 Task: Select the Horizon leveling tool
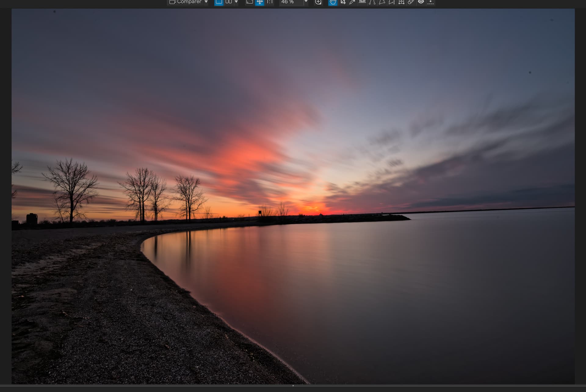pyautogui.click(x=362, y=2)
